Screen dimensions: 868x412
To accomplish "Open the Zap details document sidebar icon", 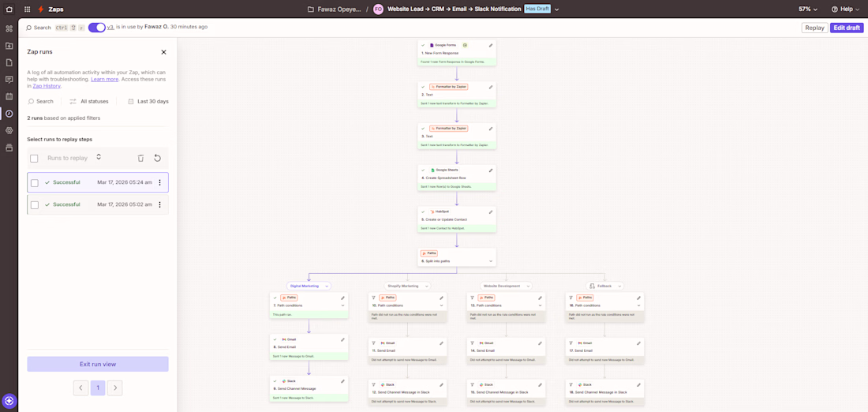I will coord(9,62).
